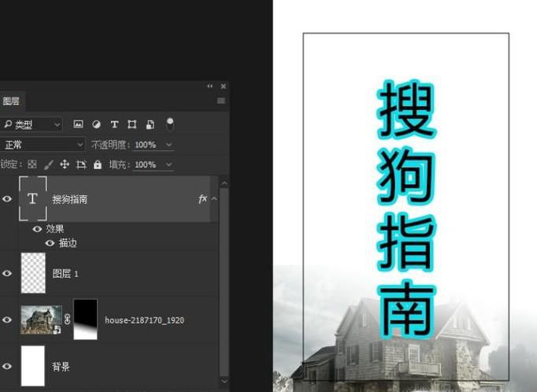Click link icon between house thumbnail and mask

point(67,320)
